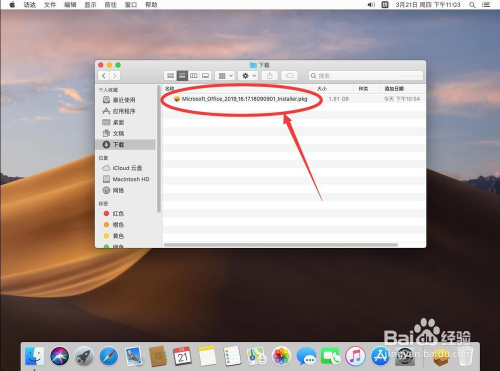500x371 pixels.
Task: Open Mail stamp icon in Dock
Action: tap(134, 356)
